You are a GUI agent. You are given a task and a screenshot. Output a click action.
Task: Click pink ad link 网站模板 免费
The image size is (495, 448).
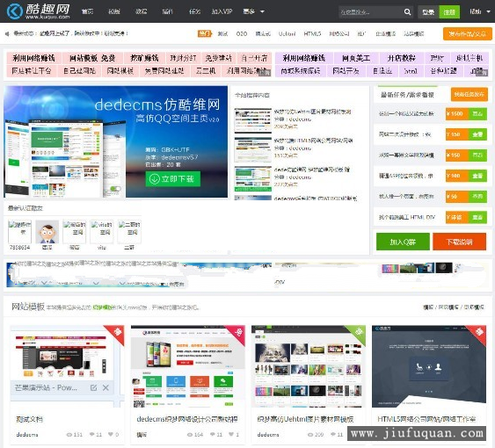click(92, 58)
